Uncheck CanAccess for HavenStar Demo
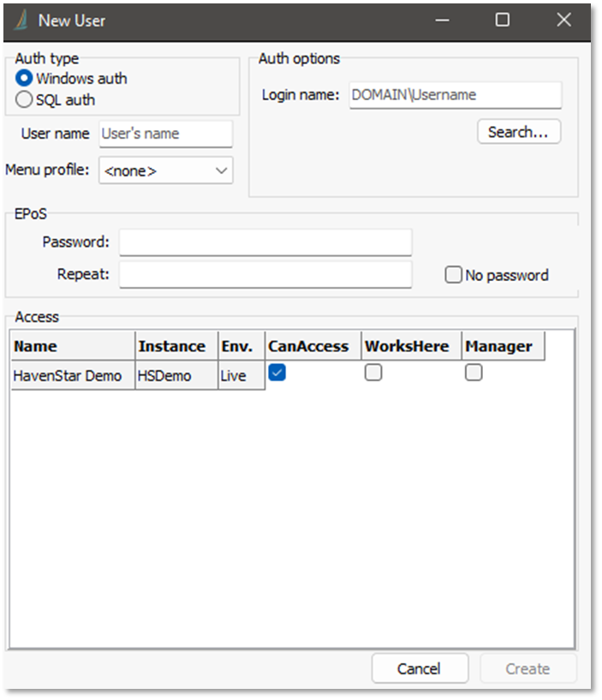602x700 pixels. tap(277, 372)
